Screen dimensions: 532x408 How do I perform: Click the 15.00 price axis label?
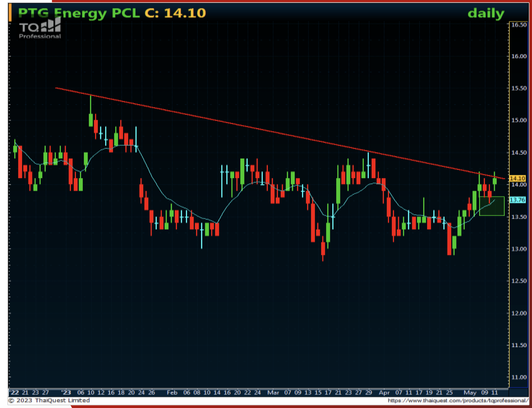point(519,120)
